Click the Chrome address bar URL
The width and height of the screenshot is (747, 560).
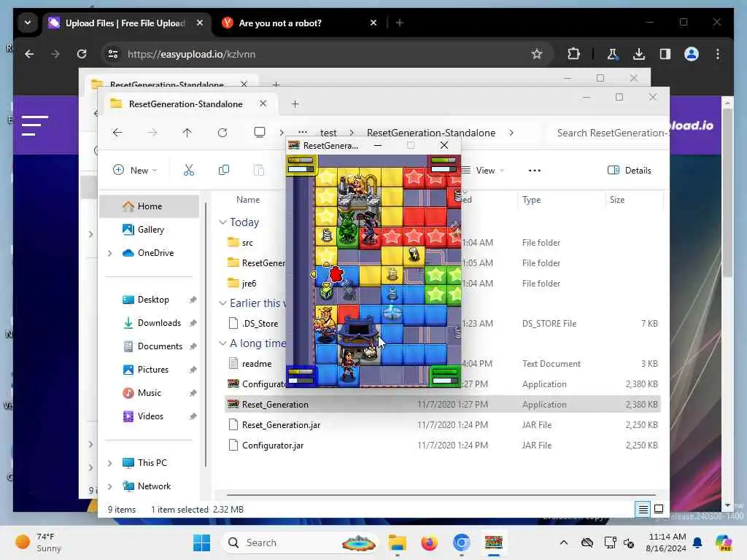(x=192, y=54)
